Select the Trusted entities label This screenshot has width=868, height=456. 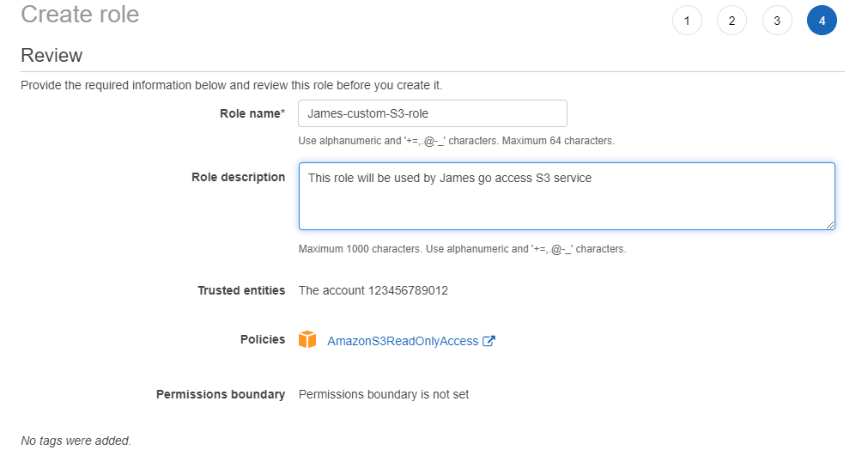pos(241,290)
